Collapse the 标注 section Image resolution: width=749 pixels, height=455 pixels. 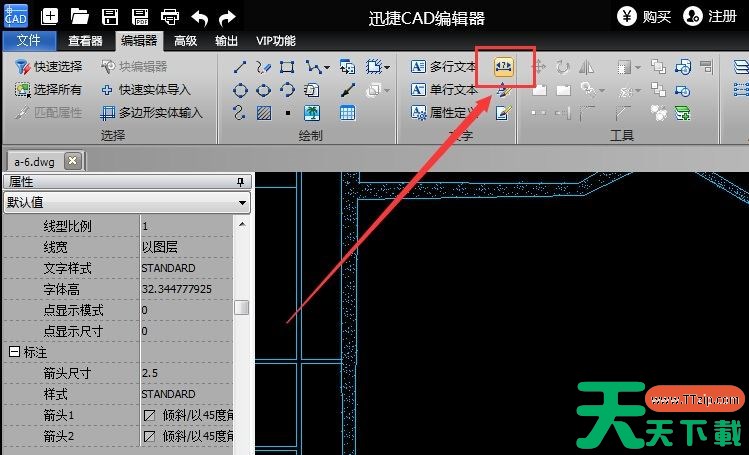(x=14, y=352)
